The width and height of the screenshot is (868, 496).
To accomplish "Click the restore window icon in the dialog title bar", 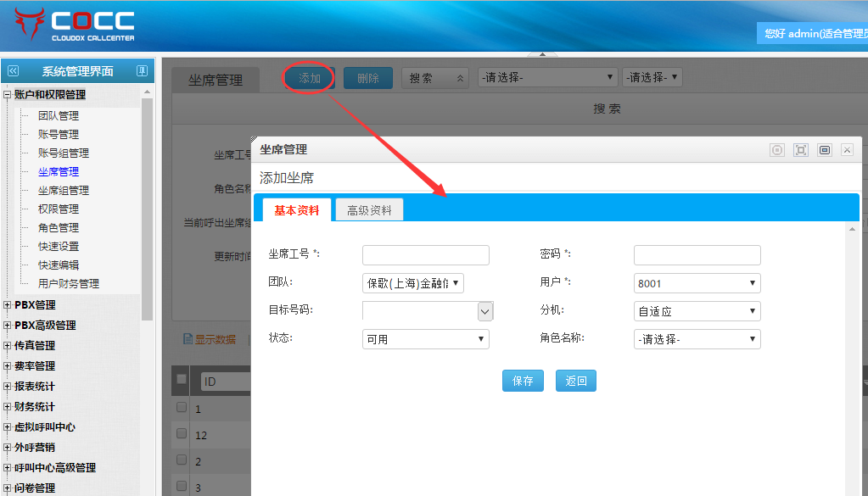I will click(824, 150).
